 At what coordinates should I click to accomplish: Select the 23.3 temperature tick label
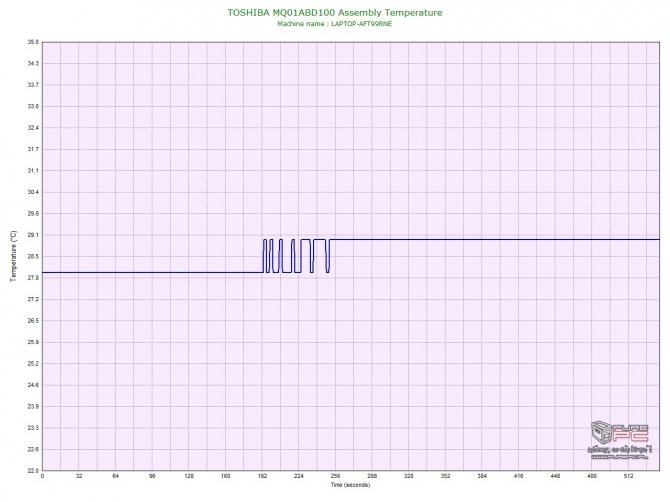click(33, 428)
